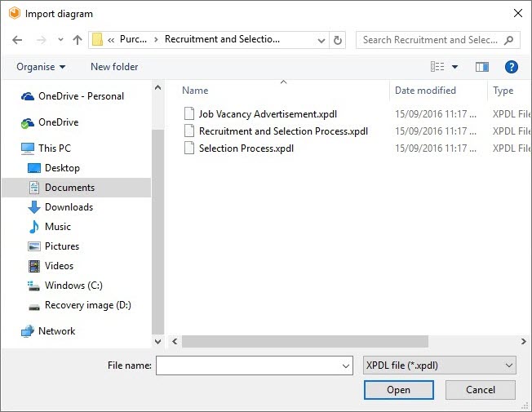Screen dimensions: 532x412
Task: Open the XPDL file type dropdown
Action: pos(438,365)
